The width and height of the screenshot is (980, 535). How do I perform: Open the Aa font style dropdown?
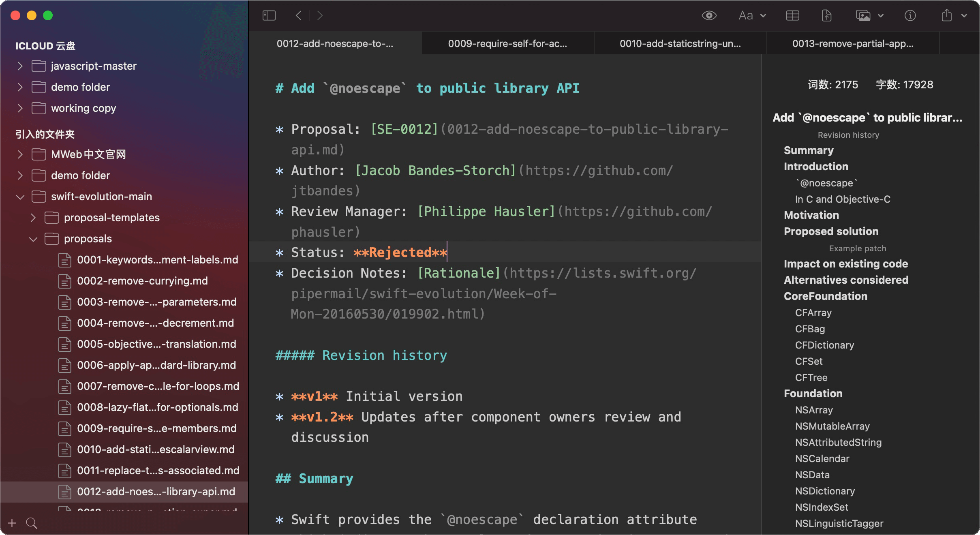pos(752,15)
